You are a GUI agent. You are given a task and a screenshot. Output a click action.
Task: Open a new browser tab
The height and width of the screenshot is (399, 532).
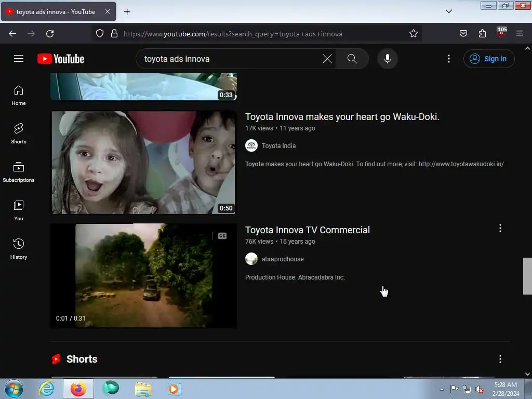(x=127, y=12)
